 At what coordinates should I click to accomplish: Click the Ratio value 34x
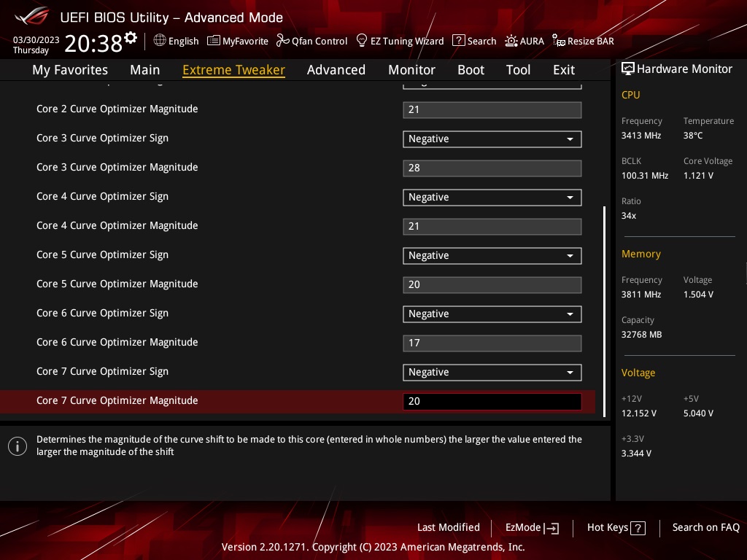coord(628,216)
